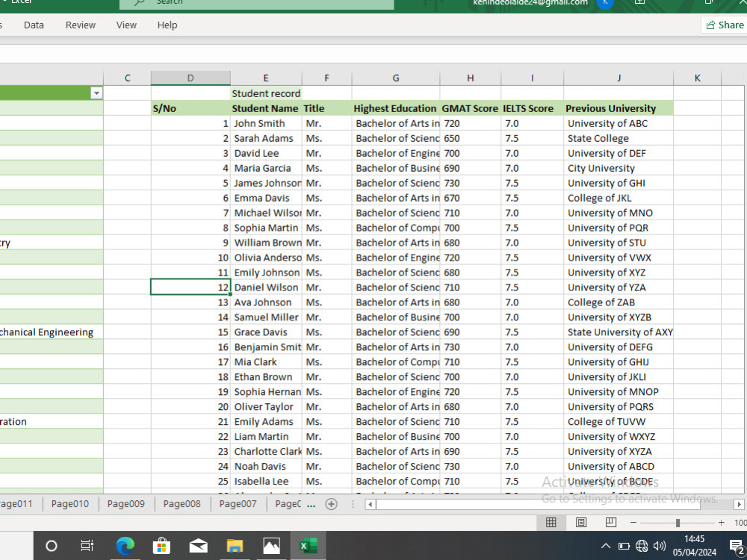Switch to Page007 sheet tab
Image resolution: width=747 pixels, height=560 pixels.
click(238, 504)
